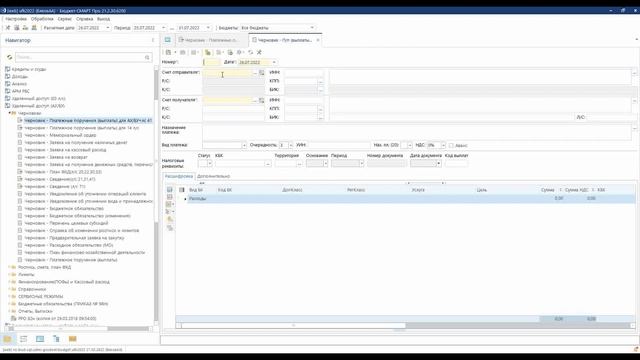Open the account lookup icon for Счет отправителя
Screen dimensions: 640x360
pos(262,73)
